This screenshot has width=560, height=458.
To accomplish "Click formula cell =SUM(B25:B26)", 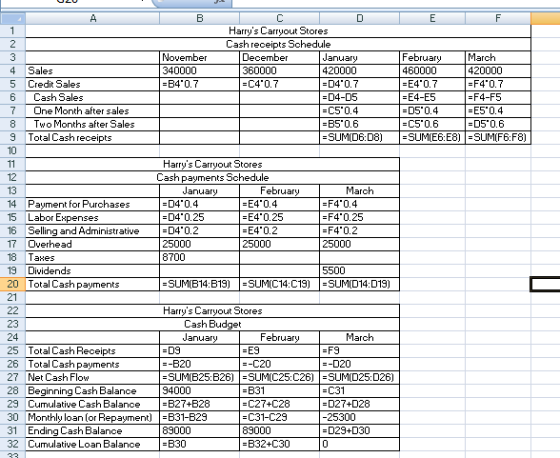I will pos(199,377).
